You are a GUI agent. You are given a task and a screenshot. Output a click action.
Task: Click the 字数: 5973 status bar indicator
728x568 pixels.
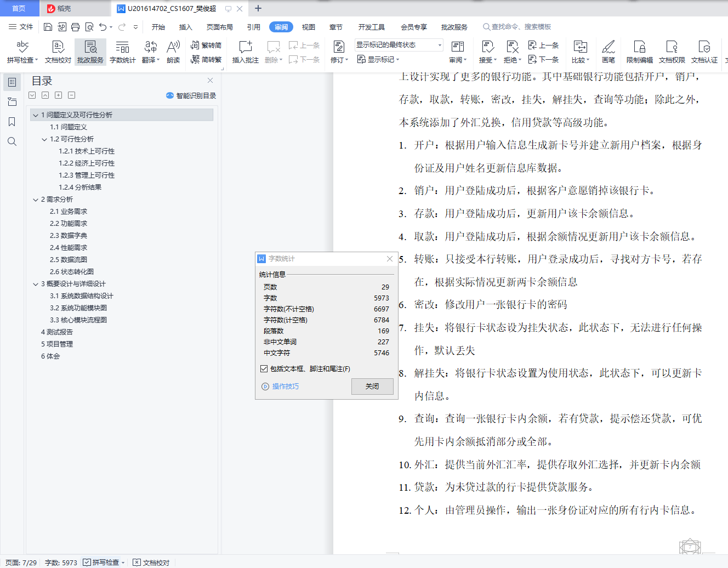(x=61, y=563)
